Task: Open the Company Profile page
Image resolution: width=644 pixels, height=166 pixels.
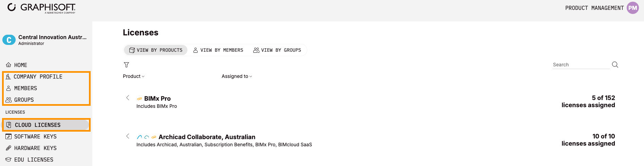Action: pos(38,77)
